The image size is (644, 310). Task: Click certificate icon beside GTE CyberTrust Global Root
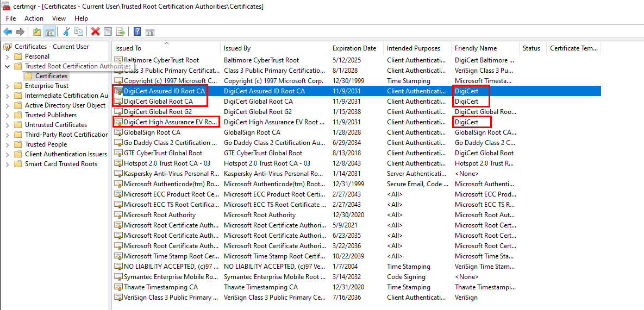tap(118, 153)
